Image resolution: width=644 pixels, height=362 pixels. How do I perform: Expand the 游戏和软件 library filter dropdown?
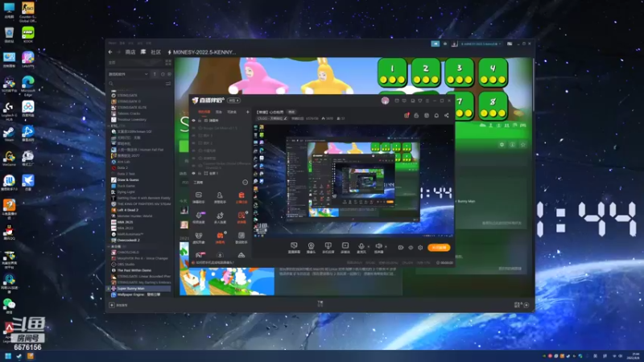tap(128, 74)
